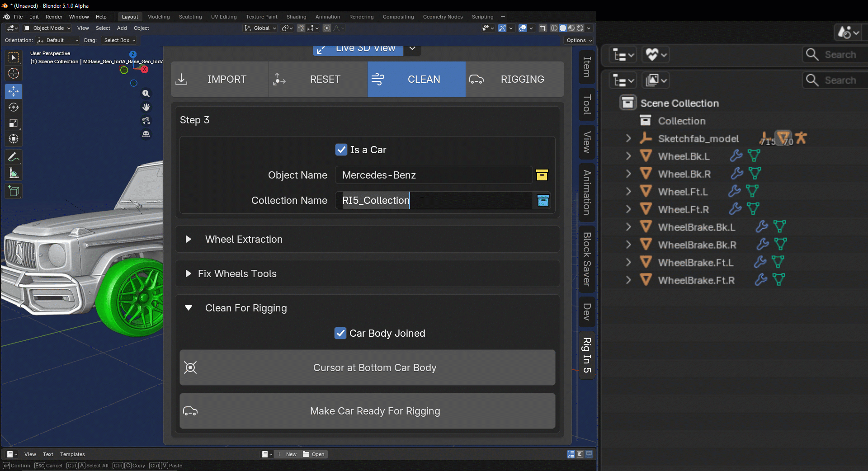
Task: Select the Rotate tool icon
Action: pos(14,107)
